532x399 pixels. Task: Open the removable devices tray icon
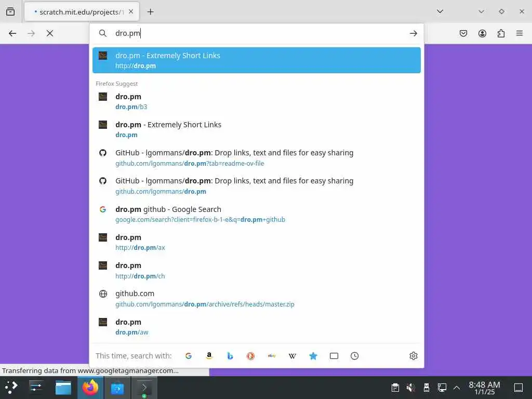[427, 388]
